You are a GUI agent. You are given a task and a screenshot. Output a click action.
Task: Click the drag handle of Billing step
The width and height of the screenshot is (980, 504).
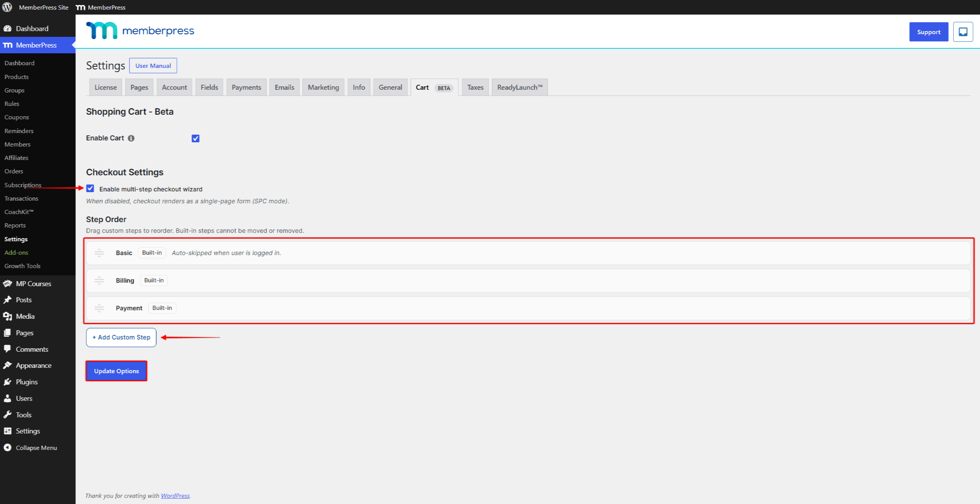(99, 280)
